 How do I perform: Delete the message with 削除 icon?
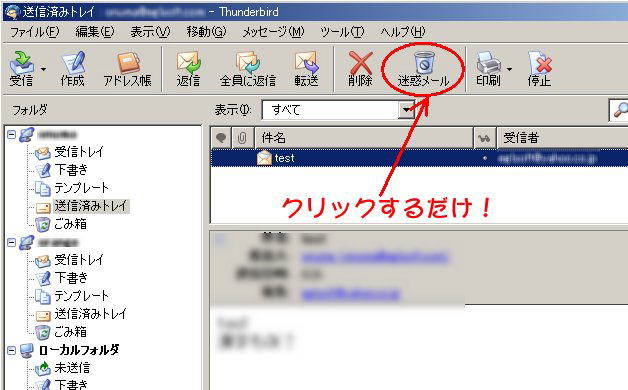click(x=360, y=68)
